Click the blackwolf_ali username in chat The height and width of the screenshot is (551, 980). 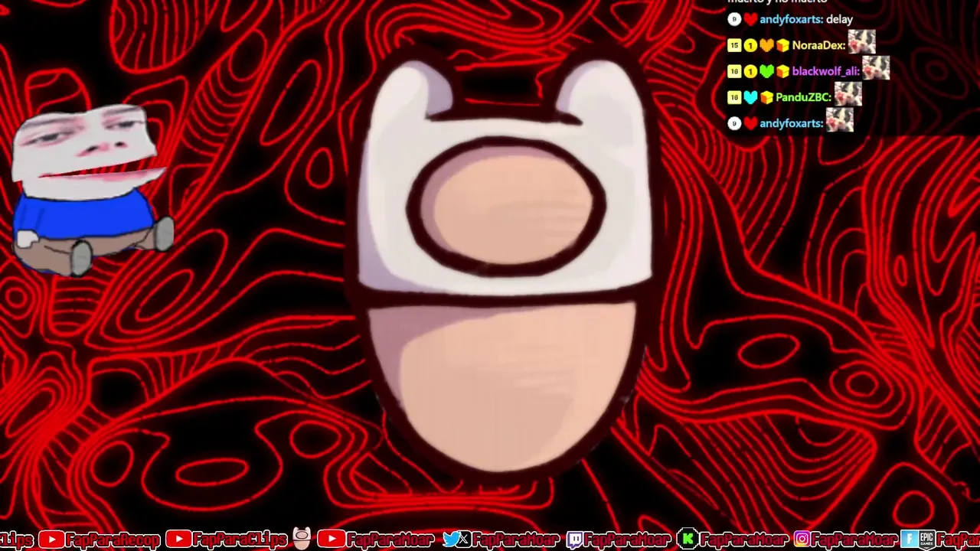click(825, 72)
